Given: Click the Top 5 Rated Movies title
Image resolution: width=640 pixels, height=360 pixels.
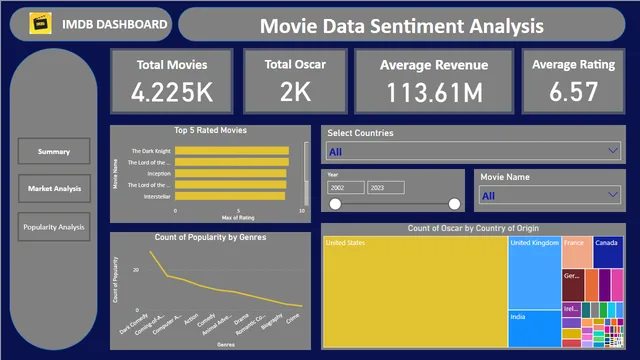Looking at the screenshot, I should 211,130.
